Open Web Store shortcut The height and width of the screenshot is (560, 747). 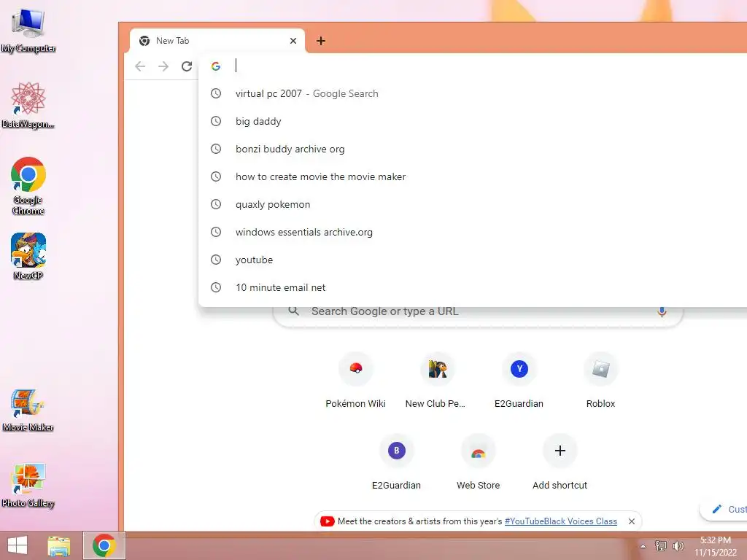(479, 463)
